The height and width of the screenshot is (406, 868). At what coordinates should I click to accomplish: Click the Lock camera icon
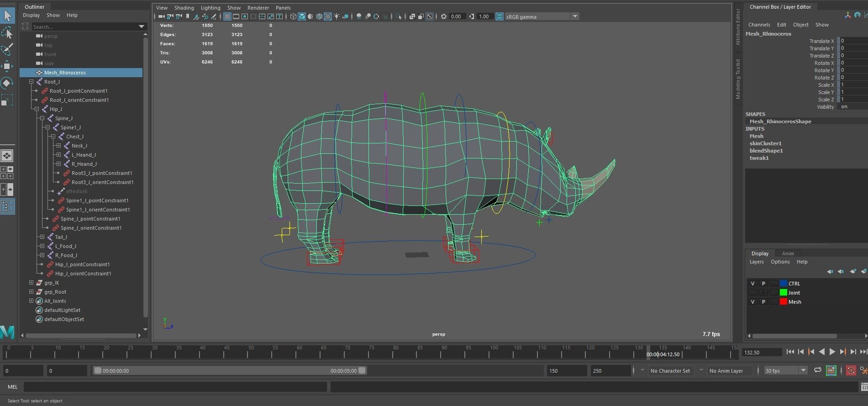tap(170, 16)
